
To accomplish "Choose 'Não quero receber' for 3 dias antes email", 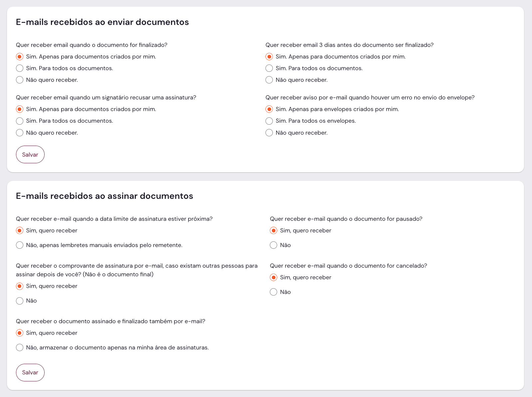I will pyautogui.click(x=269, y=80).
